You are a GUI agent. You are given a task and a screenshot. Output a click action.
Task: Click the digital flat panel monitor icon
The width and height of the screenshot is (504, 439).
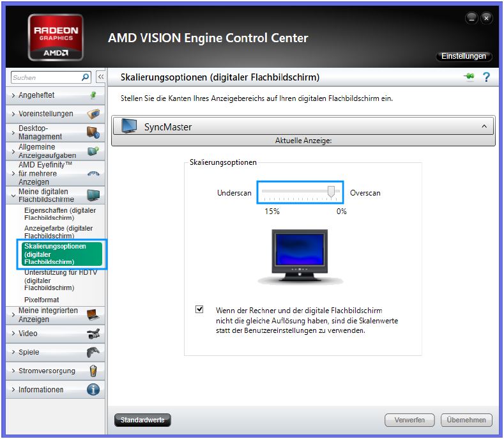point(93,195)
